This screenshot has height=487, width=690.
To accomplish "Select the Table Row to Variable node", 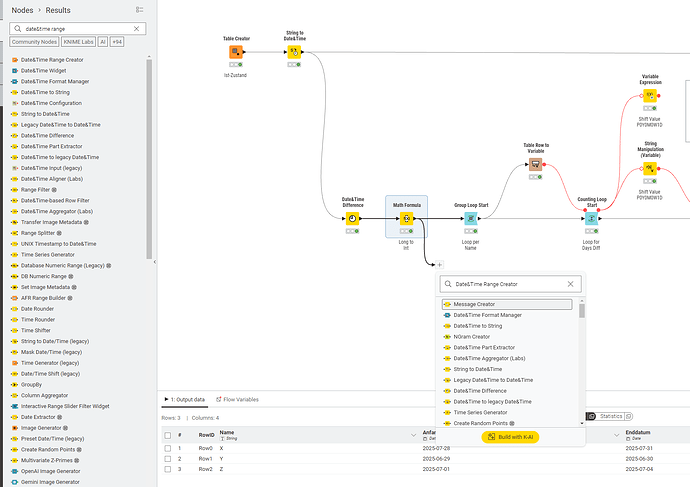I will pos(535,162).
